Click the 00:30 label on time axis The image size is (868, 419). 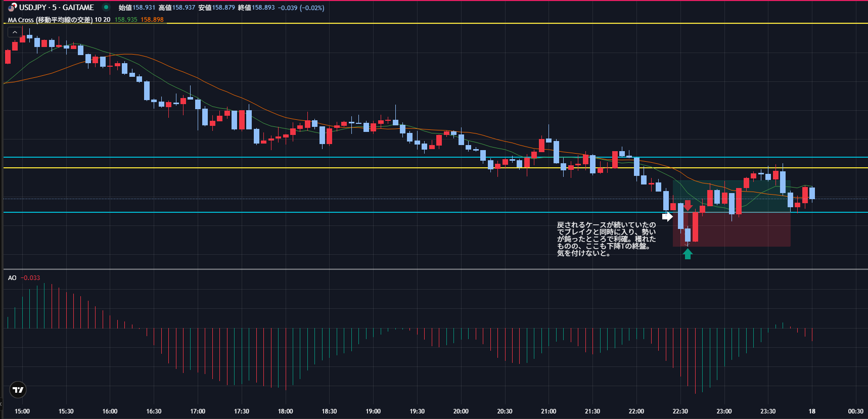[855, 411]
